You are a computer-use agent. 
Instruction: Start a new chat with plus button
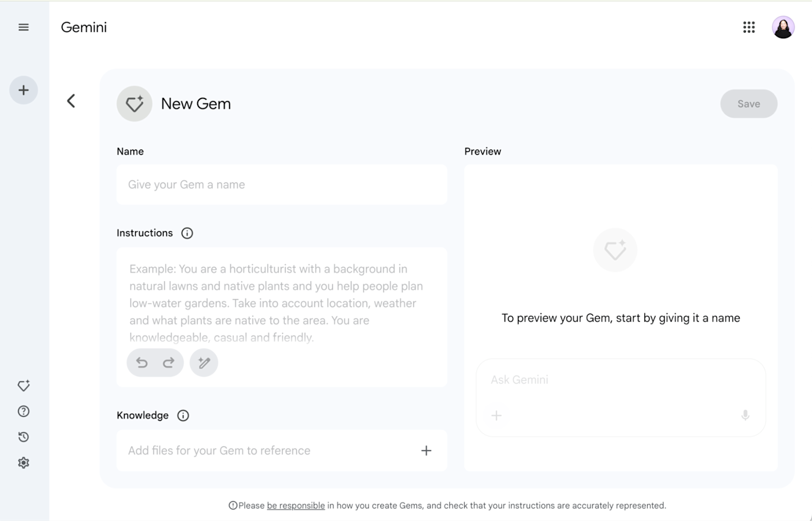[x=24, y=90]
